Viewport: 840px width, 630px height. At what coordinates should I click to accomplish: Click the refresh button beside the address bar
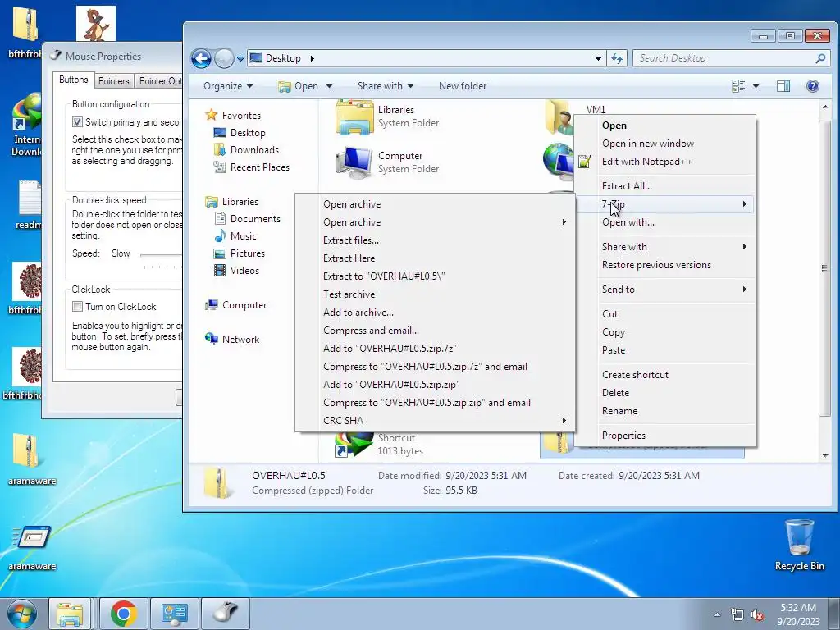(617, 58)
